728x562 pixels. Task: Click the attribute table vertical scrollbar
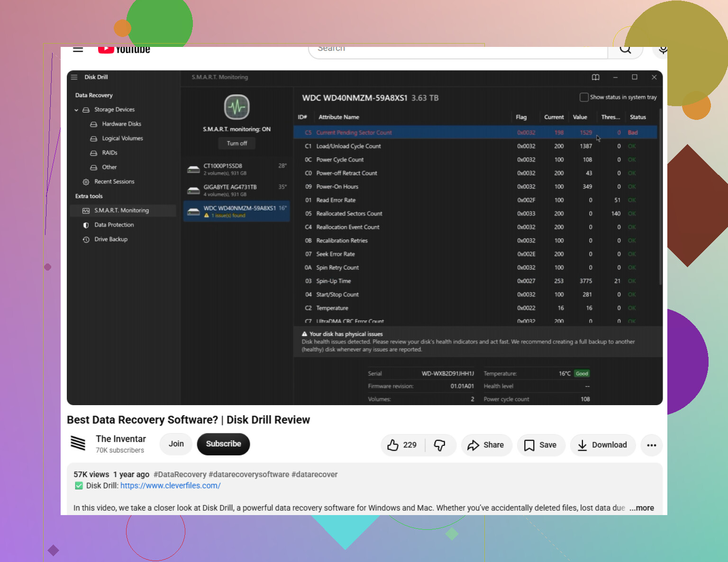[660, 199]
